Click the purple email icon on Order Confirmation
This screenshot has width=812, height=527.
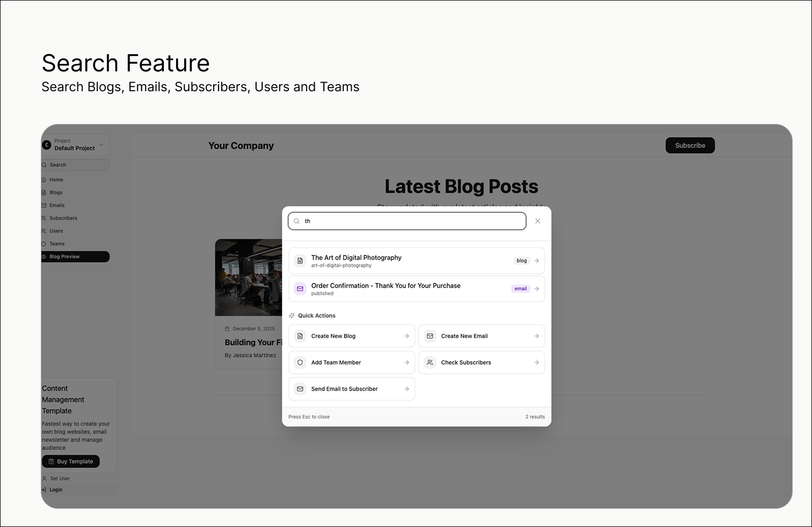[x=300, y=289]
